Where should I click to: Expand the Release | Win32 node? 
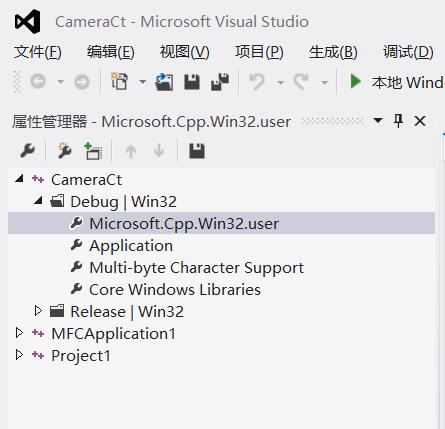38,311
